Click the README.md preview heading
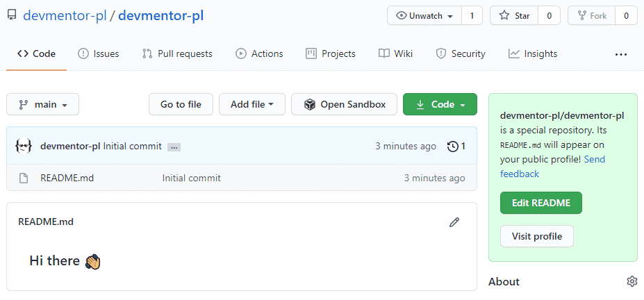Viewport: 644px width, 300px height. point(46,222)
